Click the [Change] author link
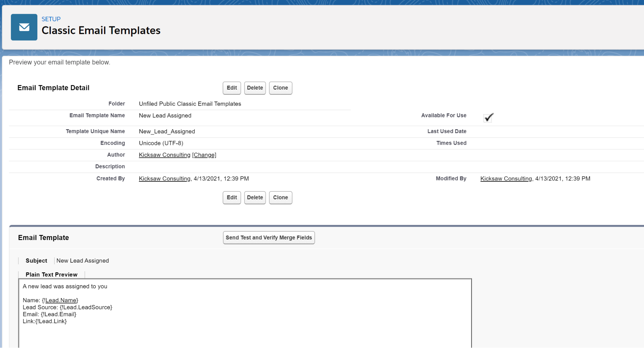Viewport: 644px width, 348px height. tap(204, 155)
